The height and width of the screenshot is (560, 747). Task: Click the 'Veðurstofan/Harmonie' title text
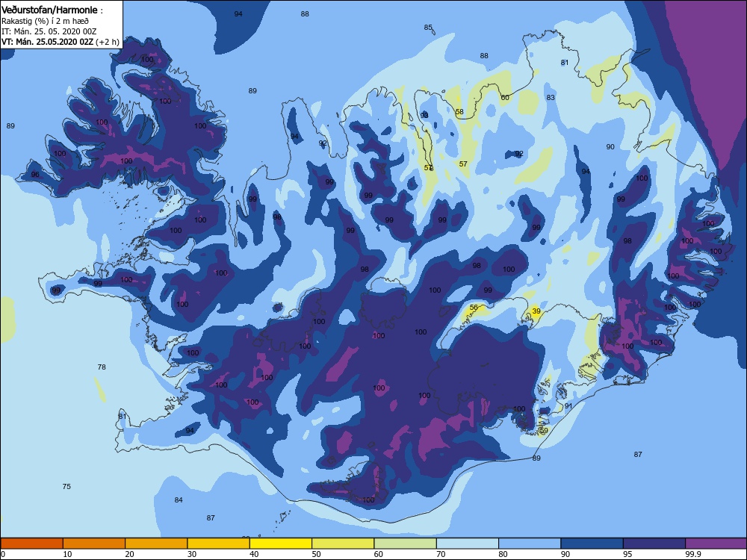(49, 10)
